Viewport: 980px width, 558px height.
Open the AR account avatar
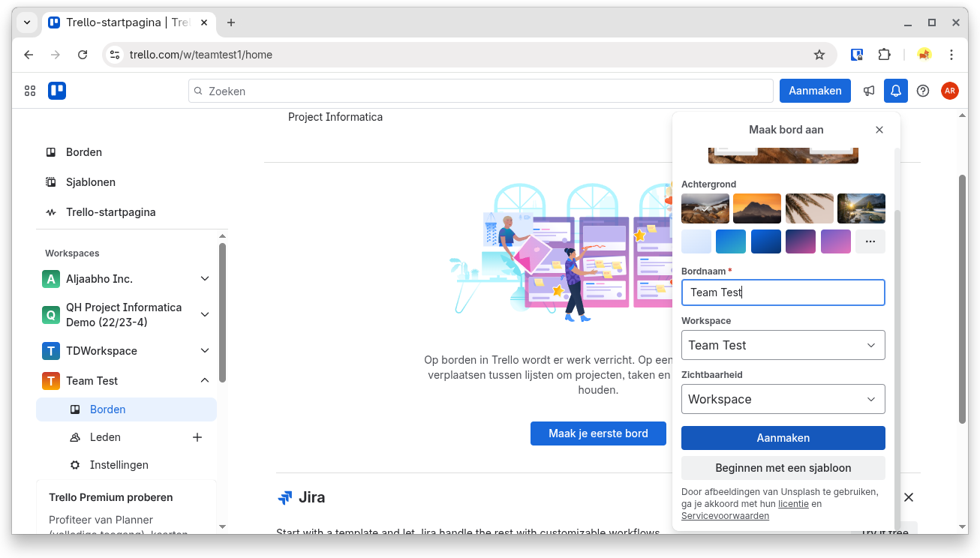coord(950,91)
